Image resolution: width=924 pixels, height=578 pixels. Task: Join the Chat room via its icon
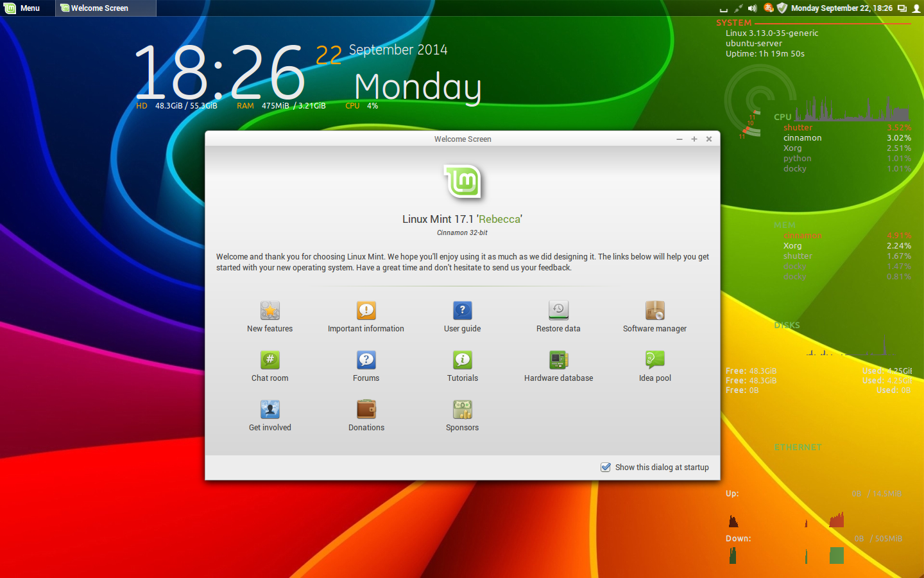pyautogui.click(x=269, y=360)
